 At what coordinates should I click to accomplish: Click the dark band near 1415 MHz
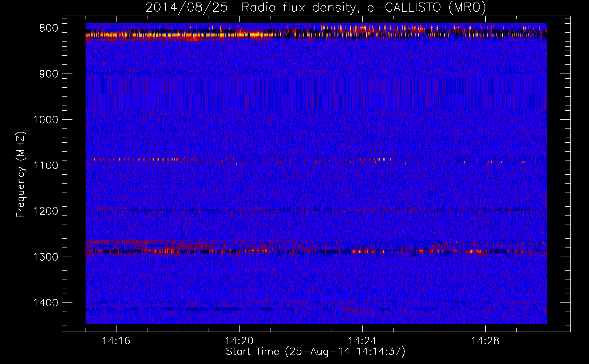(180, 309)
